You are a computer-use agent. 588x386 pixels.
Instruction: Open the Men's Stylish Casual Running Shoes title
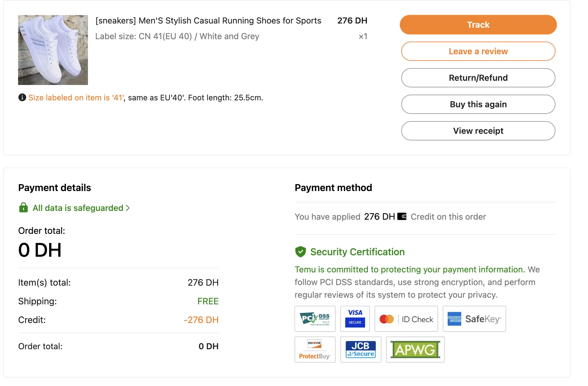click(x=208, y=20)
